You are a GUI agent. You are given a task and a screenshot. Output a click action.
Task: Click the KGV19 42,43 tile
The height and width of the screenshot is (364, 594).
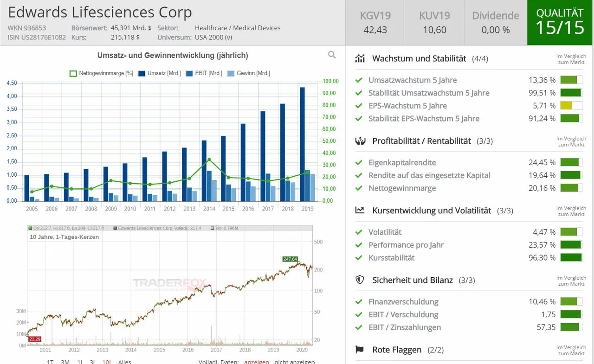click(x=375, y=22)
